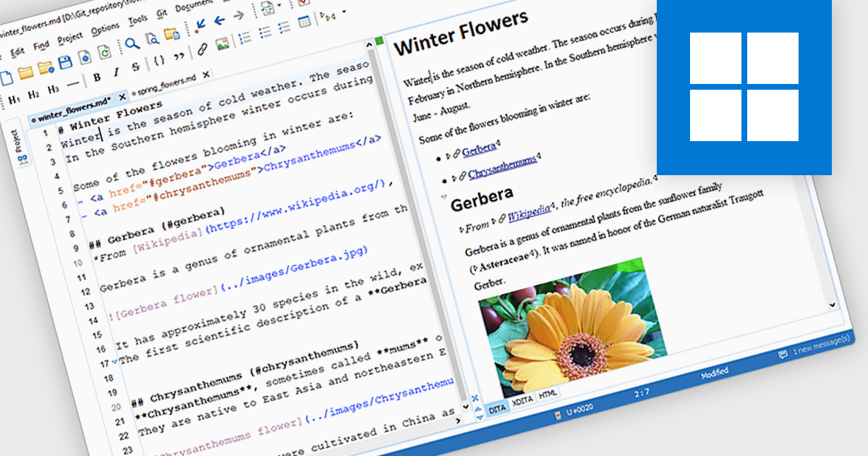Image resolution: width=868 pixels, height=456 pixels.
Task: Open the Options menu
Action: [105, 28]
